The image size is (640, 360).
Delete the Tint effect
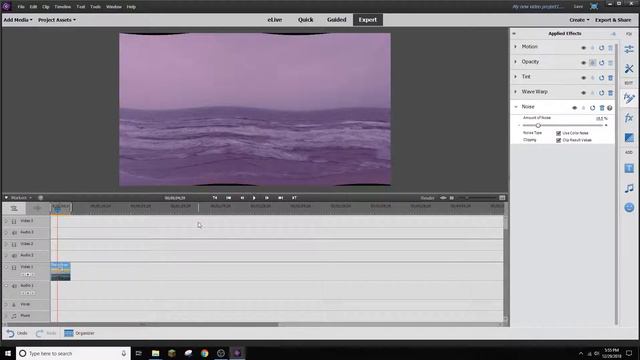coord(611,78)
